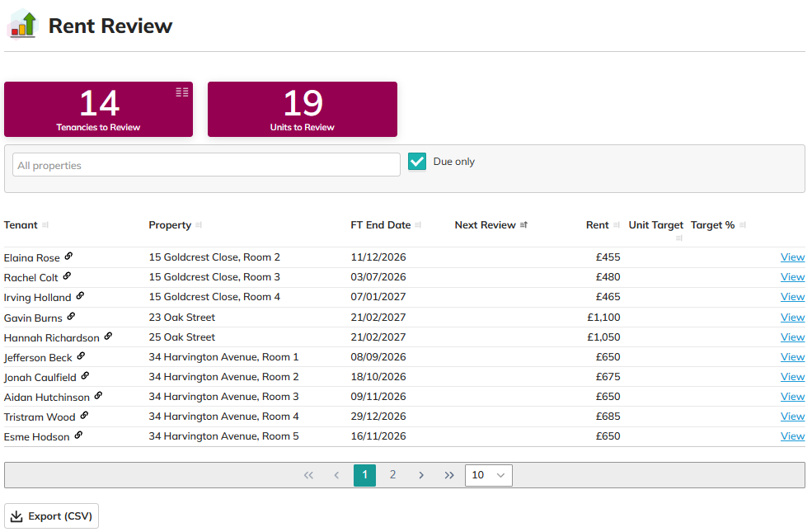Jump to the last page of results
This screenshot has height=532, width=812.
pyautogui.click(x=449, y=475)
